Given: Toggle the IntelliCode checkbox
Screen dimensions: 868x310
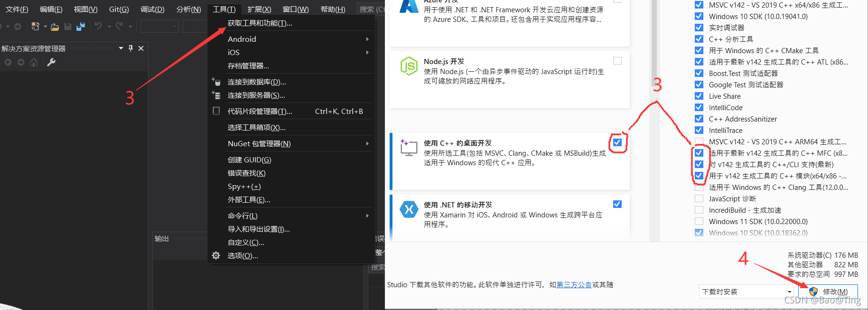Looking at the screenshot, I should [699, 107].
